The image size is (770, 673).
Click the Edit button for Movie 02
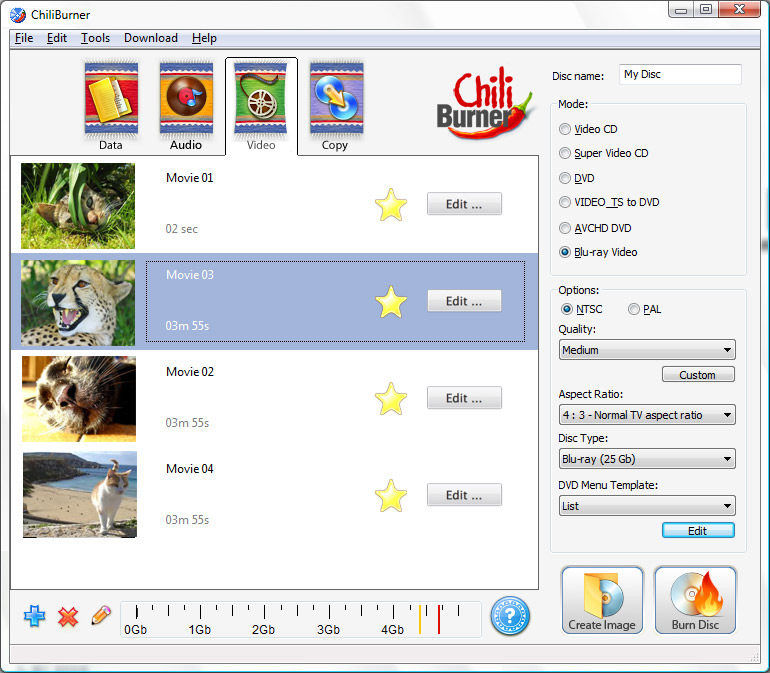(x=464, y=398)
